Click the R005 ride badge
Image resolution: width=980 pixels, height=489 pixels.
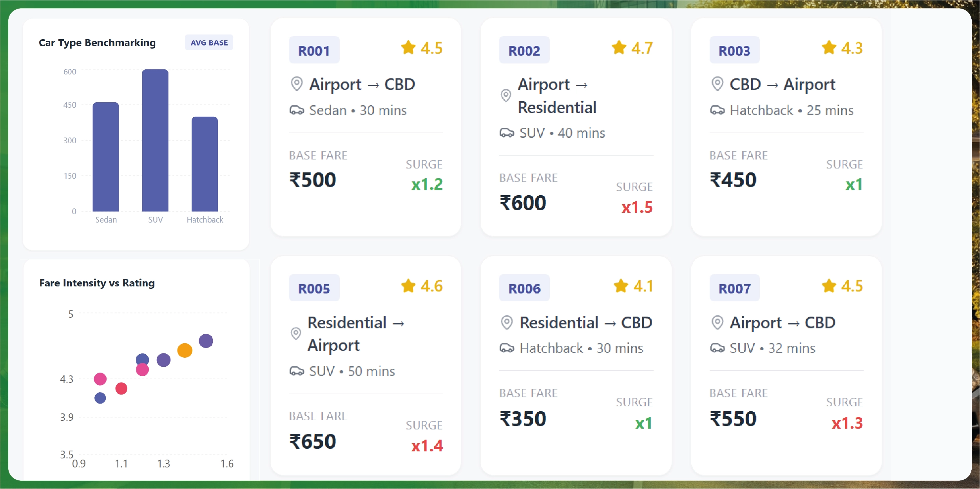click(x=314, y=288)
